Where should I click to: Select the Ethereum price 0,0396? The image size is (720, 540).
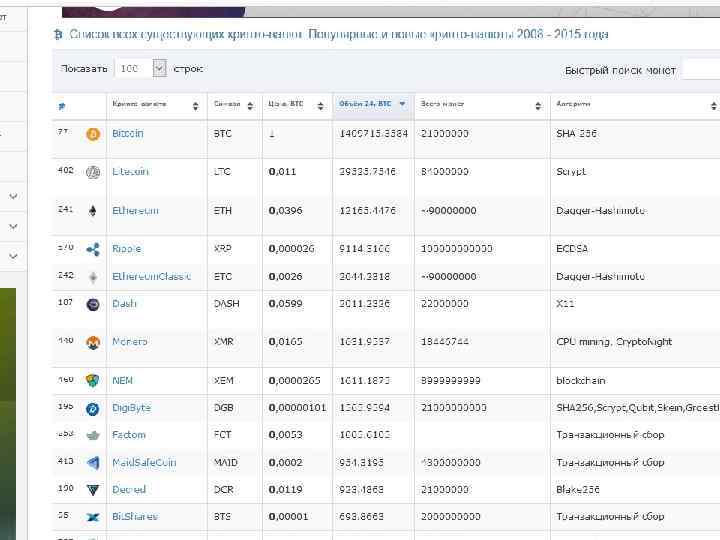point(286,211)
